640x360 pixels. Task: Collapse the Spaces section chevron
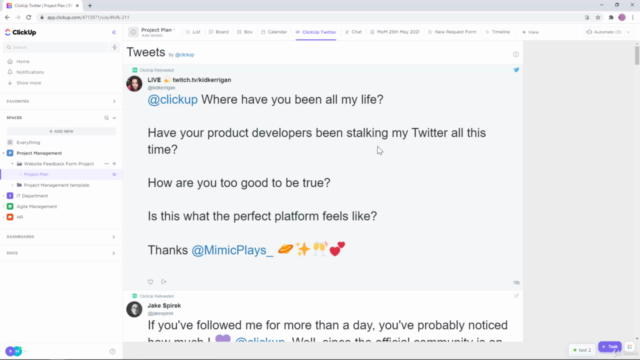click(x=114, y=118)
